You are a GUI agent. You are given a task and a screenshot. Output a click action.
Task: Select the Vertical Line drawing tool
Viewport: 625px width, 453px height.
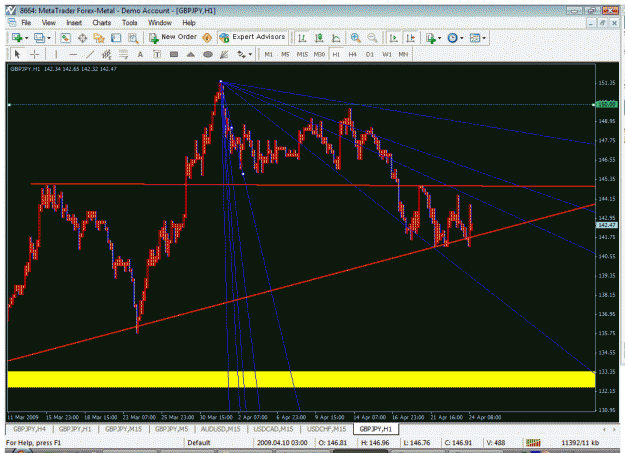coord(56,54)
